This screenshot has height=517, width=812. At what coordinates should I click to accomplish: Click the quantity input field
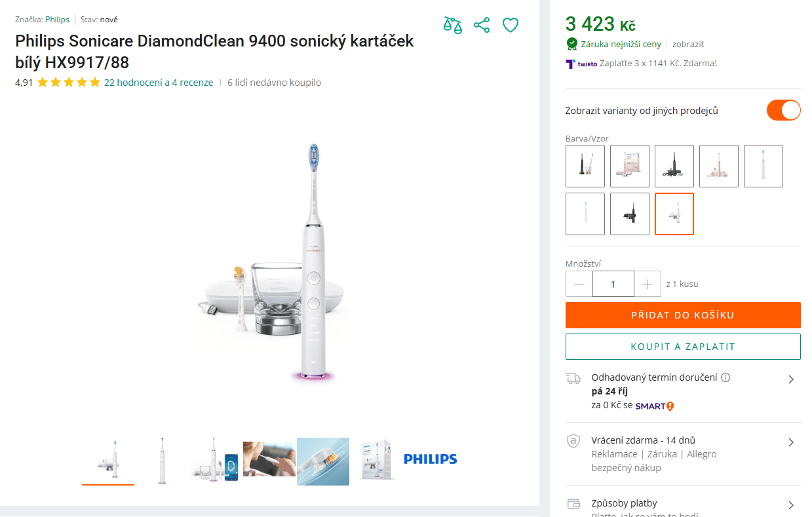click(613, 284)
